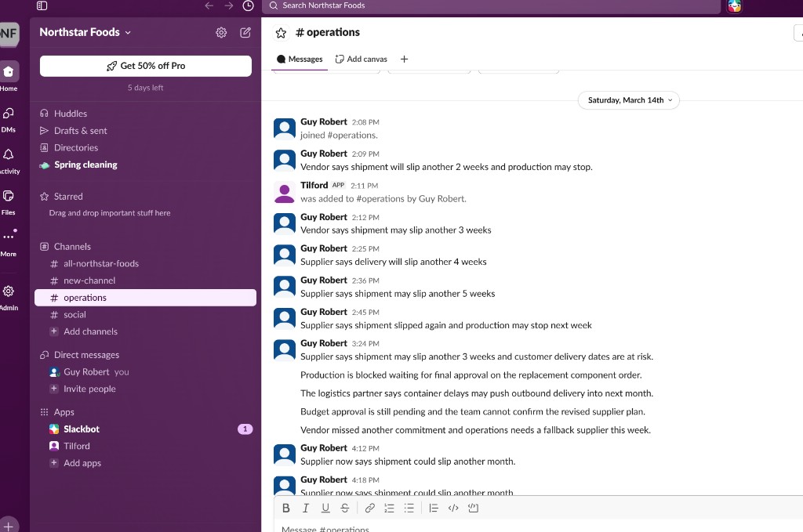Open the Tilford app in sidebar
803x532 pixels.
coord(145,446)
